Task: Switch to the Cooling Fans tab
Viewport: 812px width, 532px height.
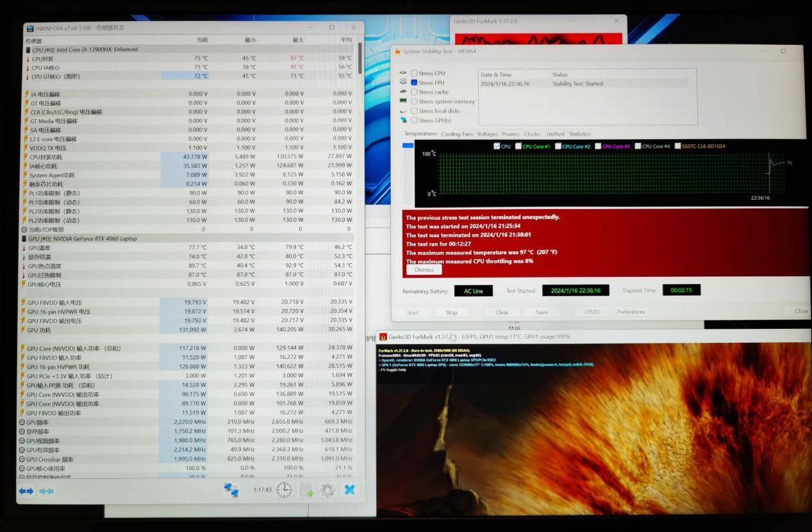Action: coord(457,134)
